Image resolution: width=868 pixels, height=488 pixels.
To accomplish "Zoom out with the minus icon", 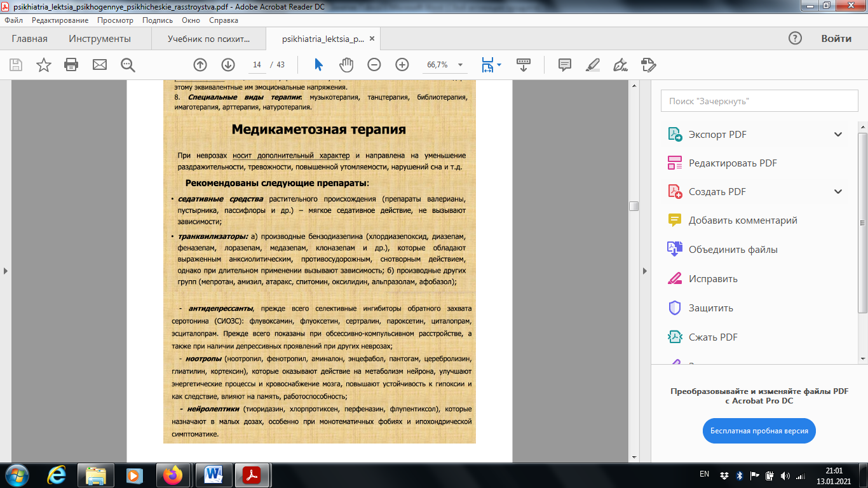I will tap(374, 65).
